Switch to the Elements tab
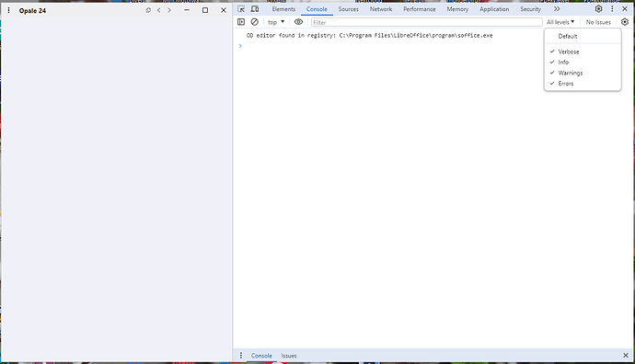The image size is (635, 364). pos(283,9)
